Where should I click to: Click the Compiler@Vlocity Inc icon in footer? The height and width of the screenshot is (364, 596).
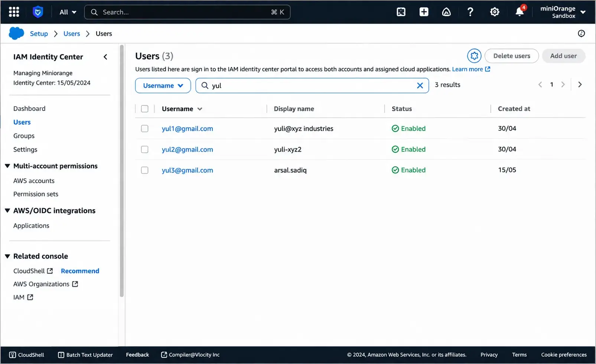click(x=164, y=355)
